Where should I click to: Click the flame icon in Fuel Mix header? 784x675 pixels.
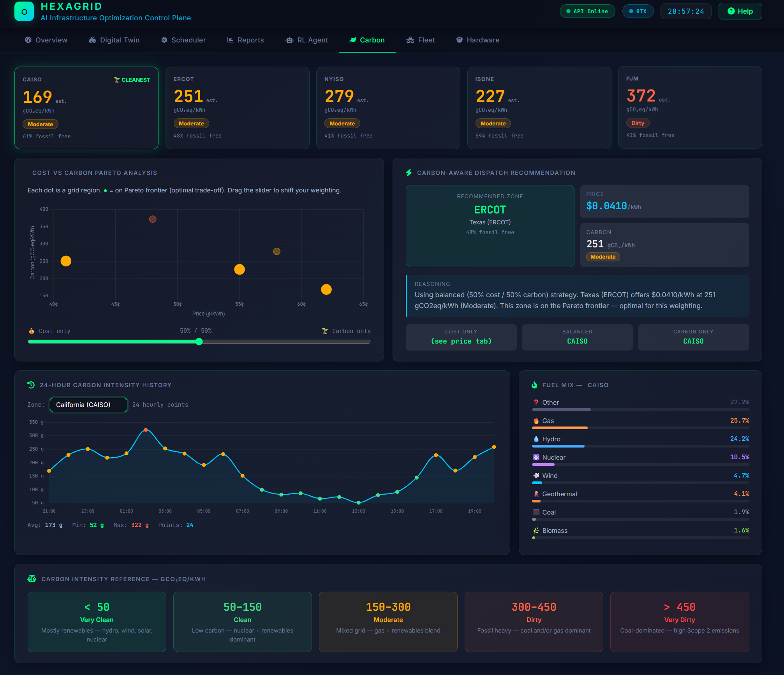pyautogui.click(x=534, y=385)
